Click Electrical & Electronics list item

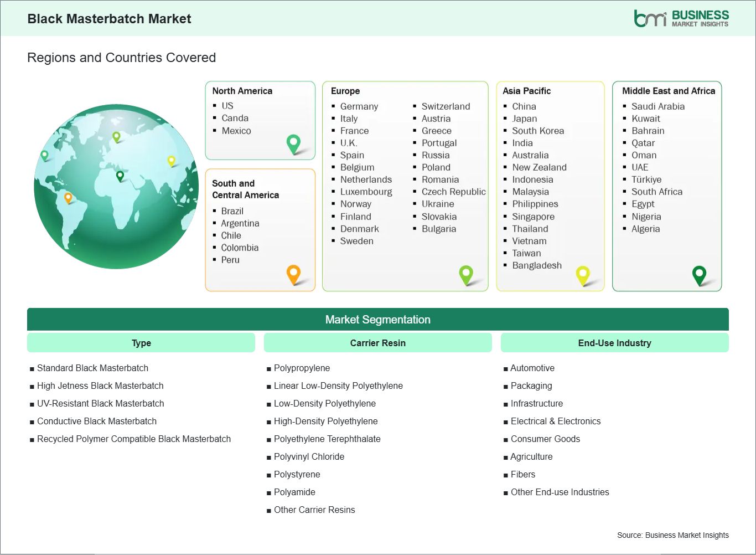pos(555,421)
